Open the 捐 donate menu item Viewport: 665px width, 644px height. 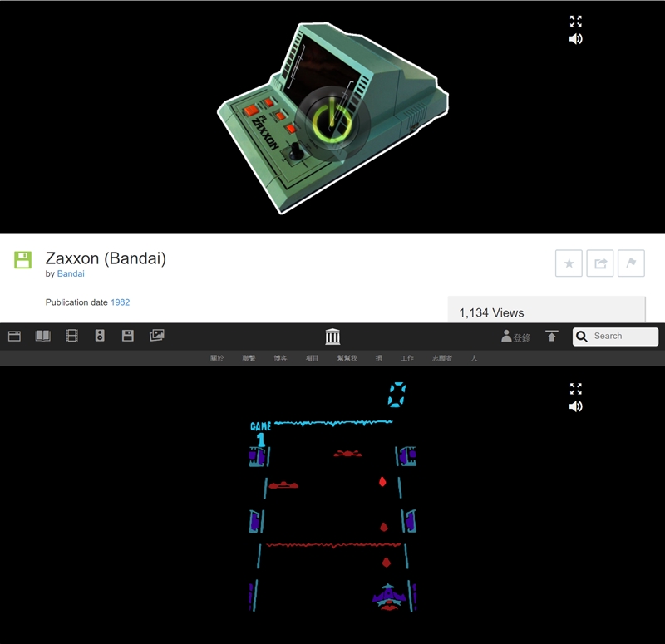(x=379, y=358)
